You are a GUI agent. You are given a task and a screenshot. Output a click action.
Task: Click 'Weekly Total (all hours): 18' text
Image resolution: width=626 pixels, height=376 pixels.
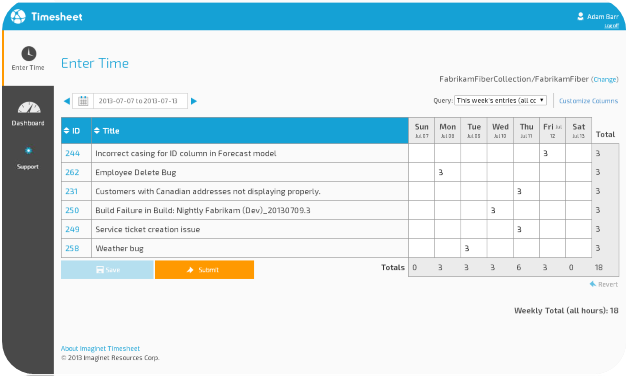[566, 311]
